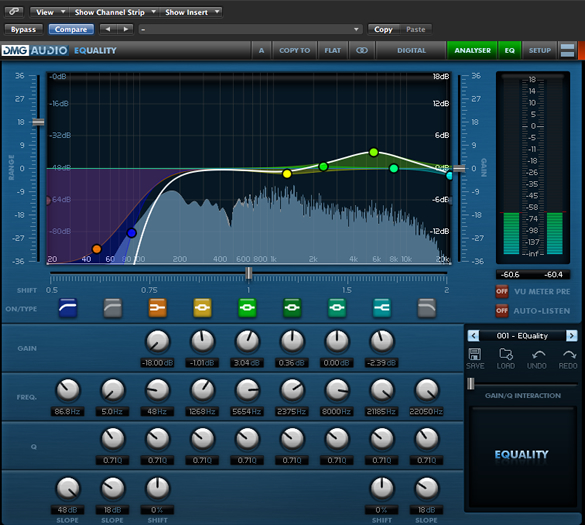585x525 pixels.
Task: Click the REDO icon
Action: [568, 359]
